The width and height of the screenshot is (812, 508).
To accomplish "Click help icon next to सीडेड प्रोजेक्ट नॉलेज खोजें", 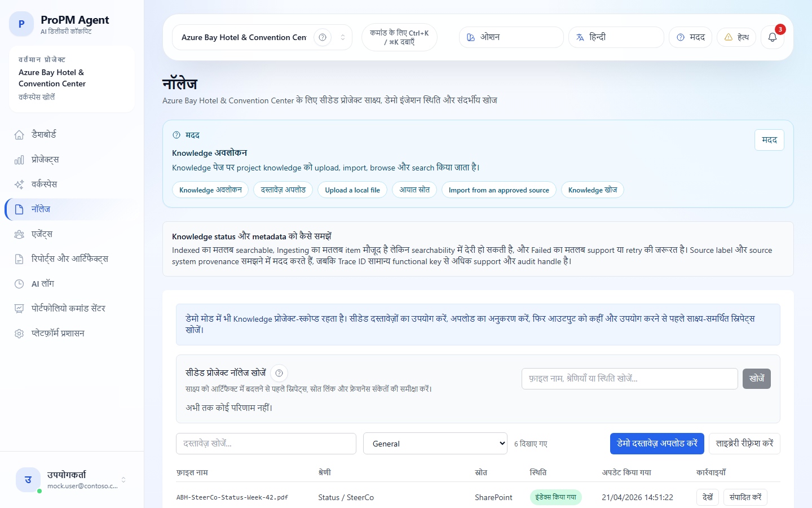I will [279, 373].
